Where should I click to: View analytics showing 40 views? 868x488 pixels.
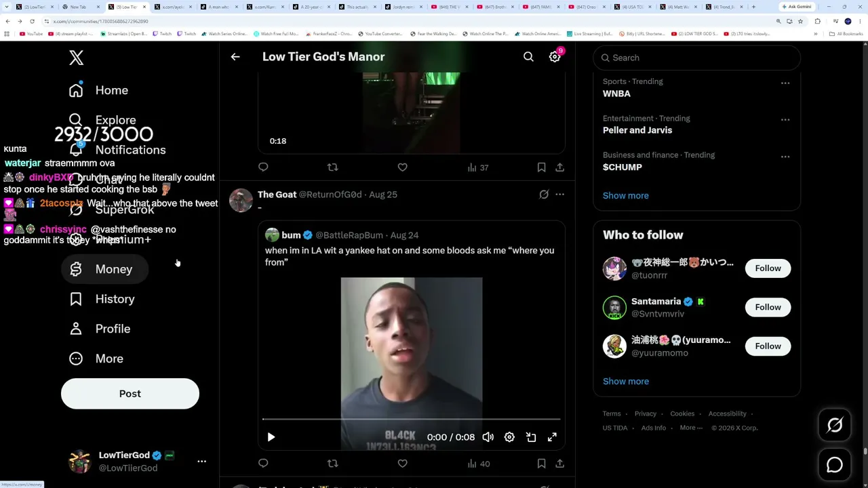point(479,464)
